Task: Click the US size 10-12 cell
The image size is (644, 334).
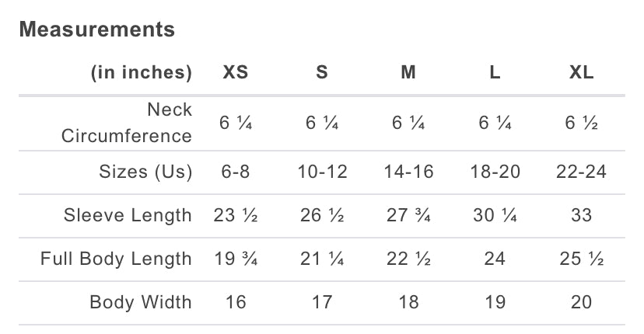Action: (x=322, y=172)
